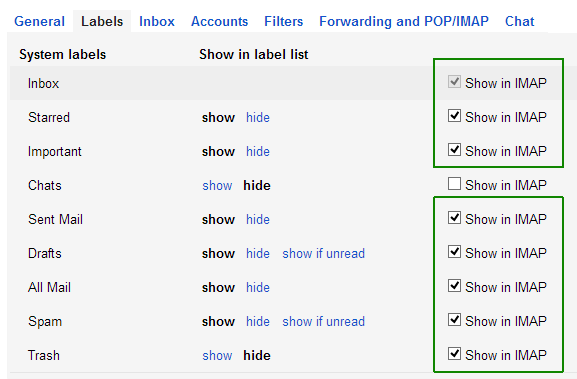Screen dimensions: 577x379
Task: Enable Show in IMAP for Chats
Action: coord(454,183)
